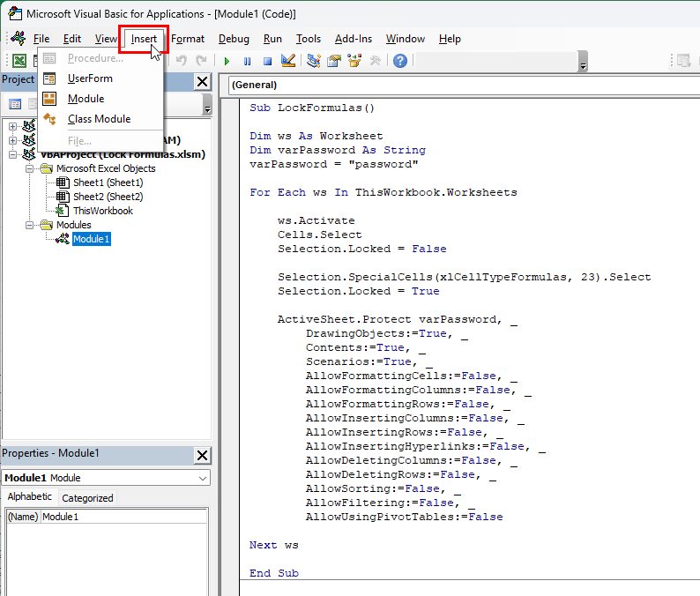Image resolution: width=700 pixels, height=596 pixels.
Task: Expand first collapsed project in tree
Action: pos(12,126)
